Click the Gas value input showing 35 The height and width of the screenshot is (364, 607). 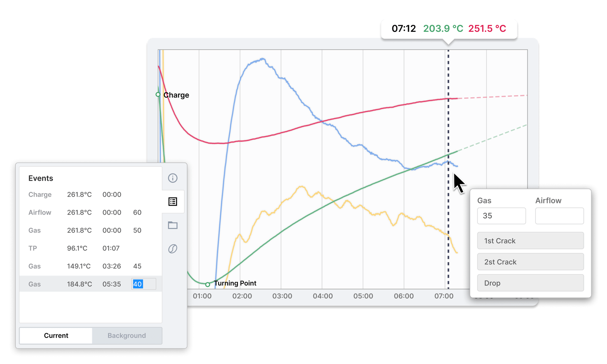click(x=501, y=216)
